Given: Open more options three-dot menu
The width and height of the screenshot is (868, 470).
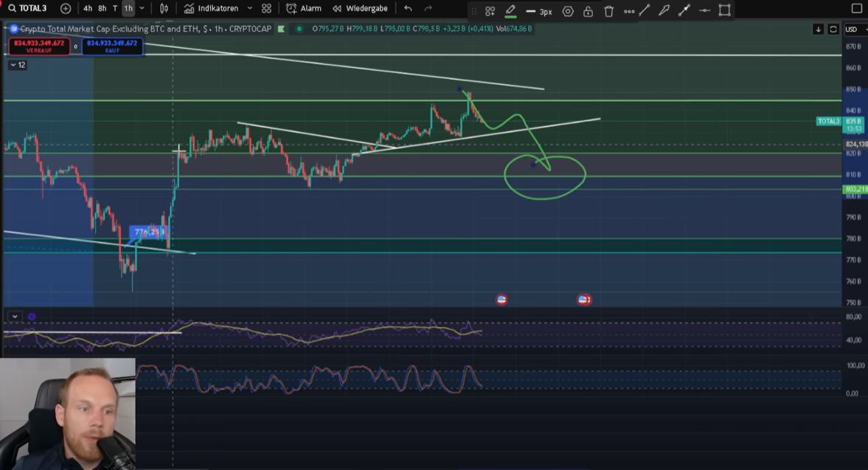Looking at the screenshot, I should point(629,11).
